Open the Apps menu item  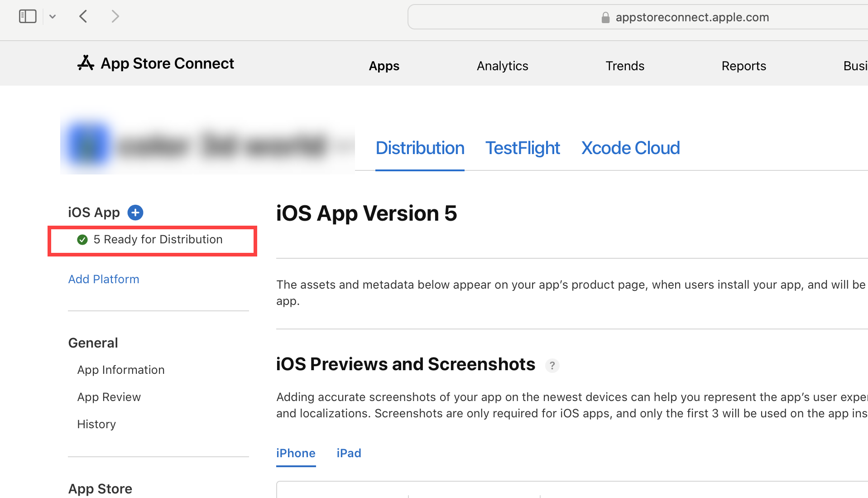[384, 66]
